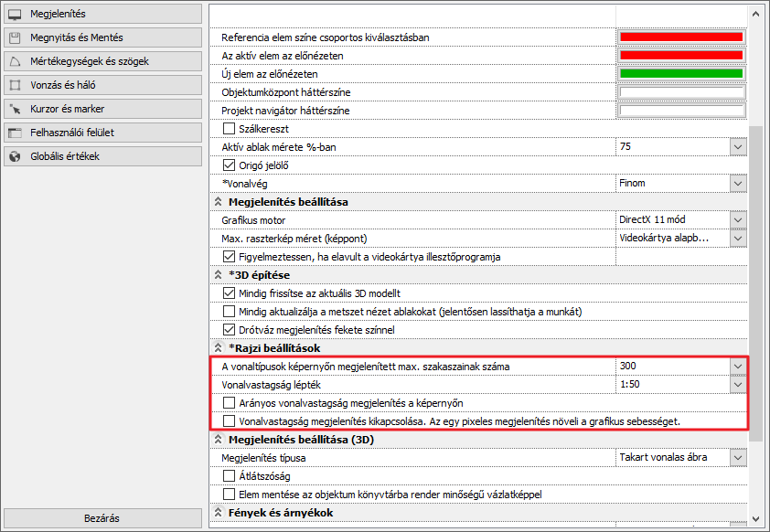This screenshot has height=532, width=770.
Task: Click the value 75 in Aktív ablak mérete
Action: pyautogui.click(x=673, y=147)
